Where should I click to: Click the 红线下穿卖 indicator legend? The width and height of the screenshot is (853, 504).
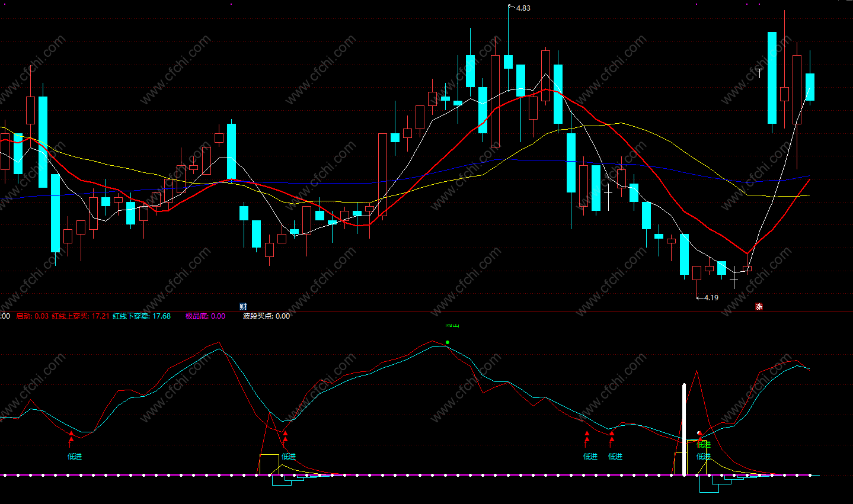point(142,316)
